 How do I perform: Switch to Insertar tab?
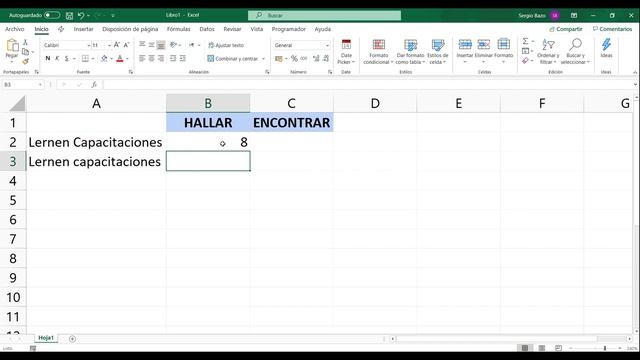click(x=83, y=29)
